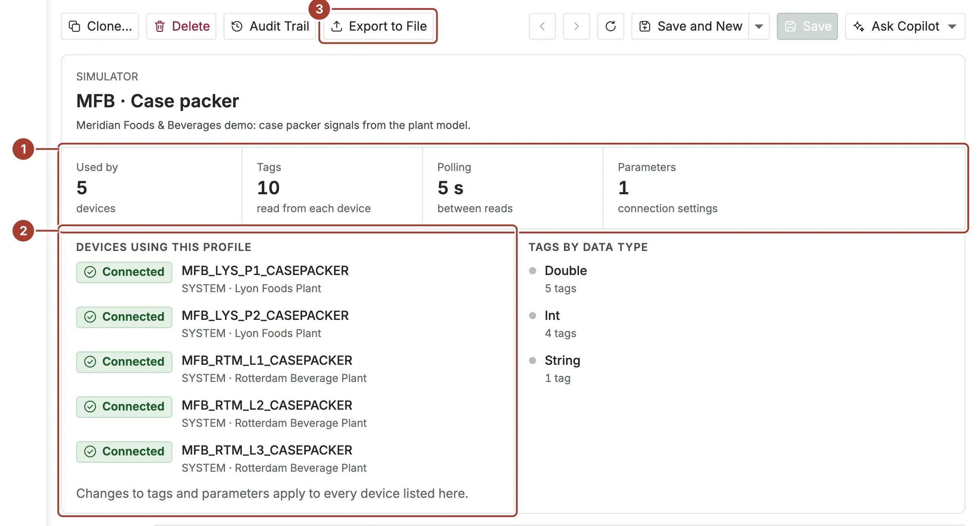The width and height of the screenshot is (980, 526).
Task: Open MFB_RTM_L2_CASEPACKER device
Action: pos(267,405)
